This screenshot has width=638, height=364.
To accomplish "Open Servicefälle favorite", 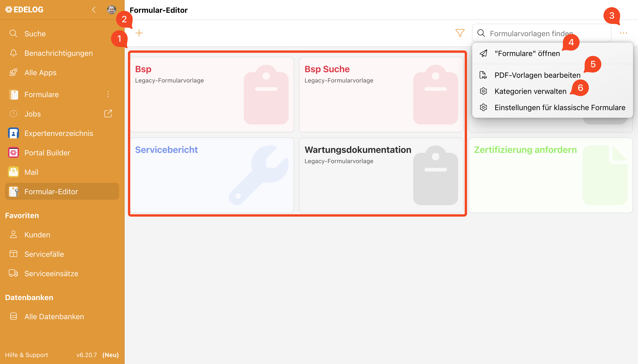I will click(x=62, y=254).
